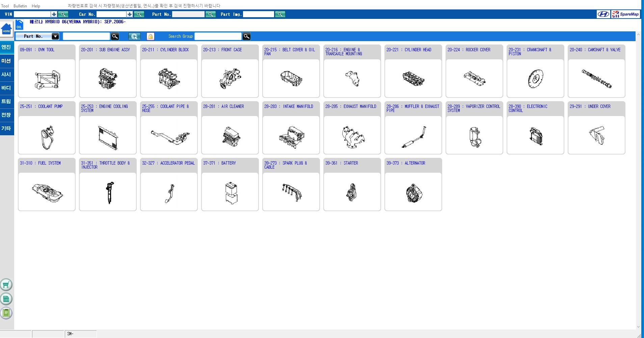Screen dimensions: 644x338
Task: Click the green clipboard icon
Action: coord(6,313)
